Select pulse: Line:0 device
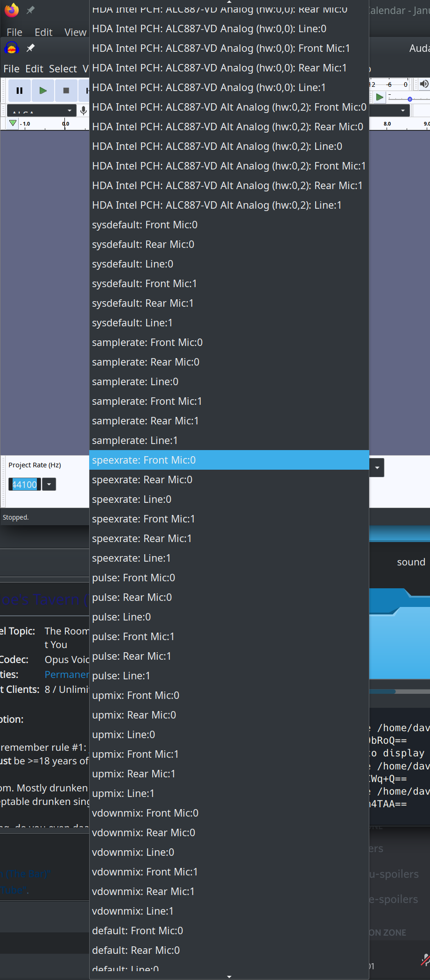 click(229, 617)
